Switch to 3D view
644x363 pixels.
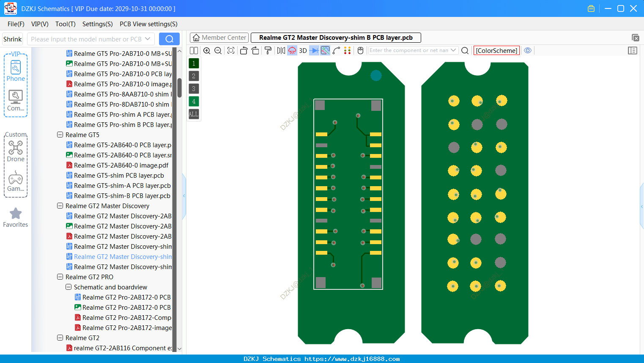pos(303,51)
